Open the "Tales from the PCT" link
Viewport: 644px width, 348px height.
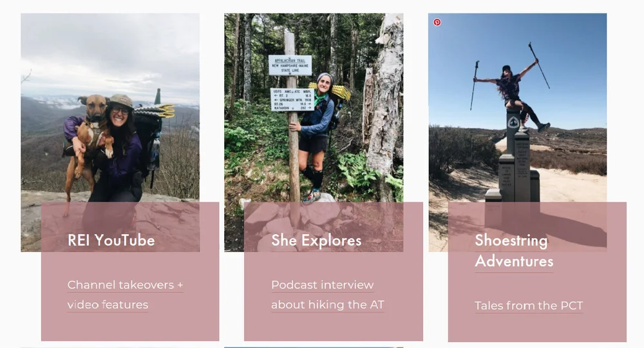pos(529,305)
